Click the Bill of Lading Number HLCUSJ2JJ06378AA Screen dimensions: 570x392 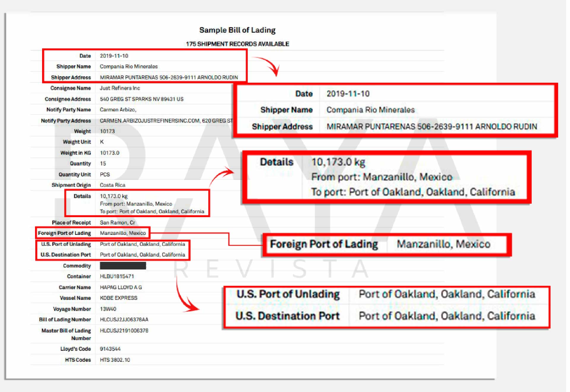click(x=124, y=320)
